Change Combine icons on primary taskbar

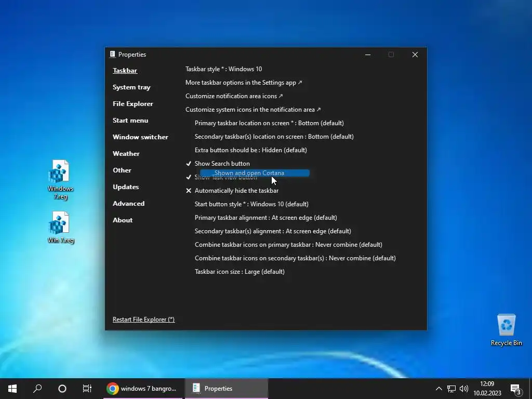[x=288, y=245]
